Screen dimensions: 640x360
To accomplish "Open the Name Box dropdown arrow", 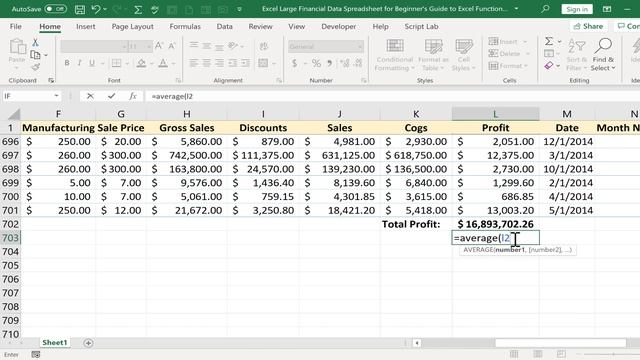I will 56,96.
